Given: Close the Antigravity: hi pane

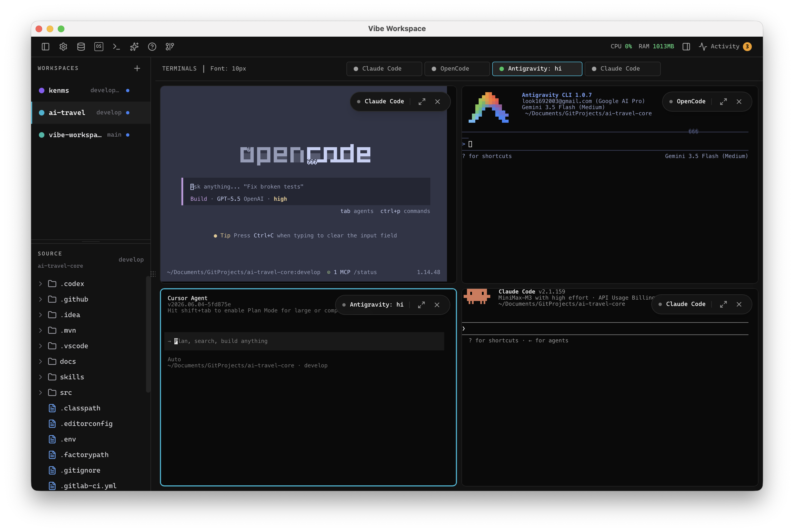Looking at the screenshot, I should (x=437, y=305).
